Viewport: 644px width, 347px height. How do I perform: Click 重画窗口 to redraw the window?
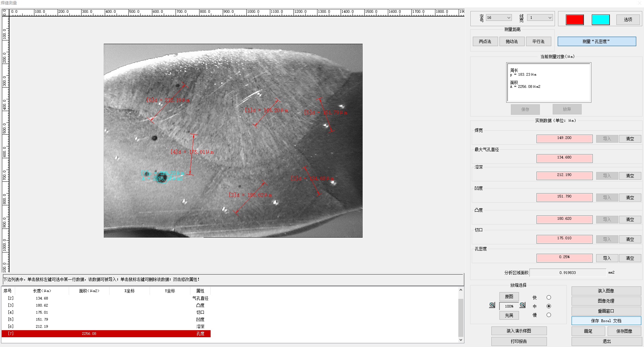[606, 311]
